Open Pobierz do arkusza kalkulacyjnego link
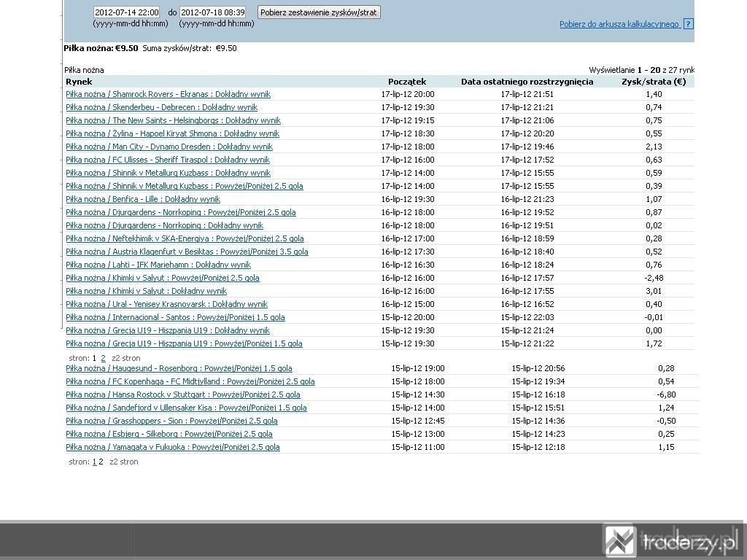This screenshot has height=560, width=747. pos(619,24)
